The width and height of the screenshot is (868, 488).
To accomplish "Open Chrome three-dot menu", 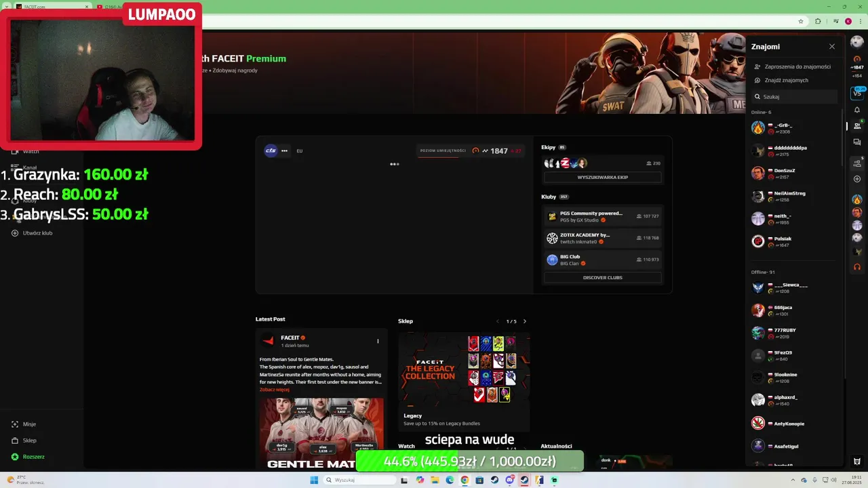I will coord(861,21).
